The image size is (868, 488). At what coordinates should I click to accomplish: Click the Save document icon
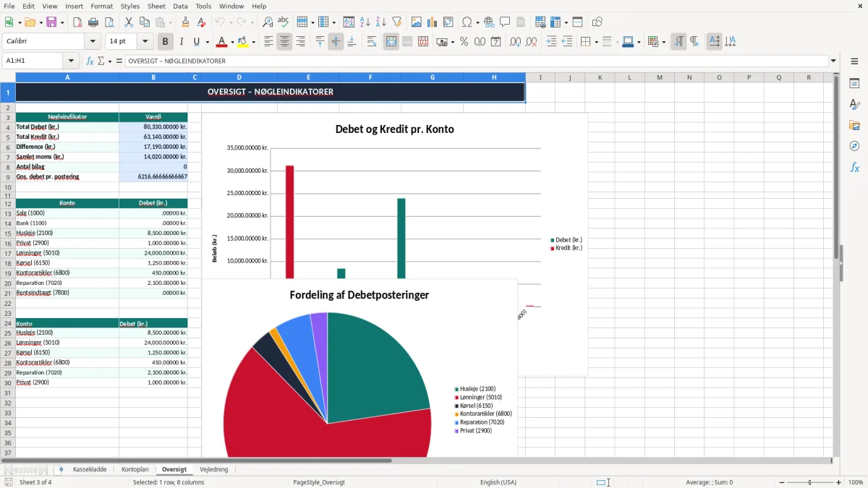tap(51, 22)
